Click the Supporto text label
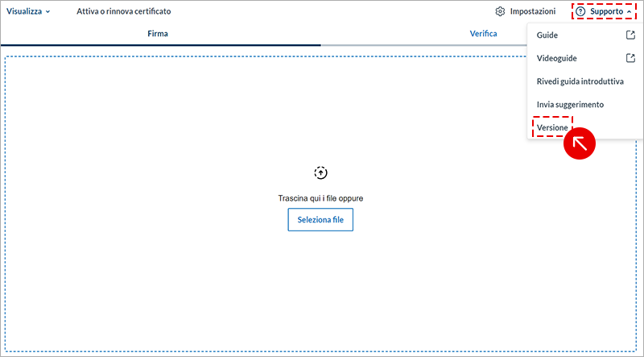 [x=606, y=12]
